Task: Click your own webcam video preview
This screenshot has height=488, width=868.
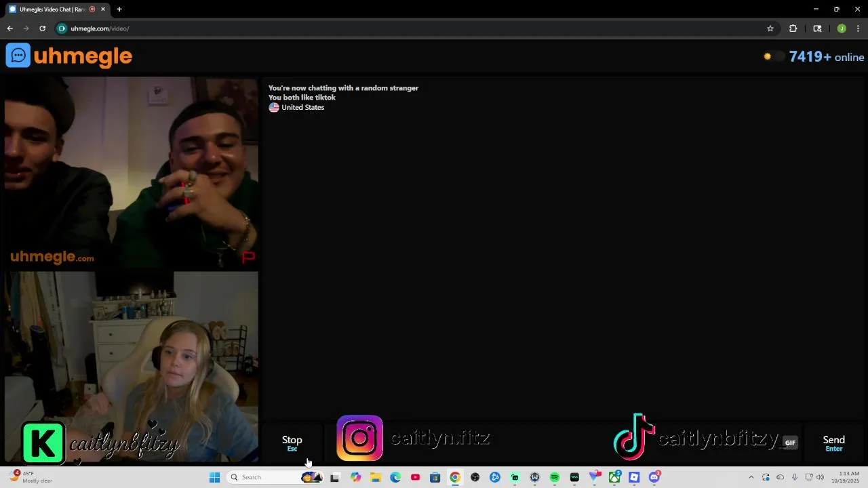Action: click(132, 367)
